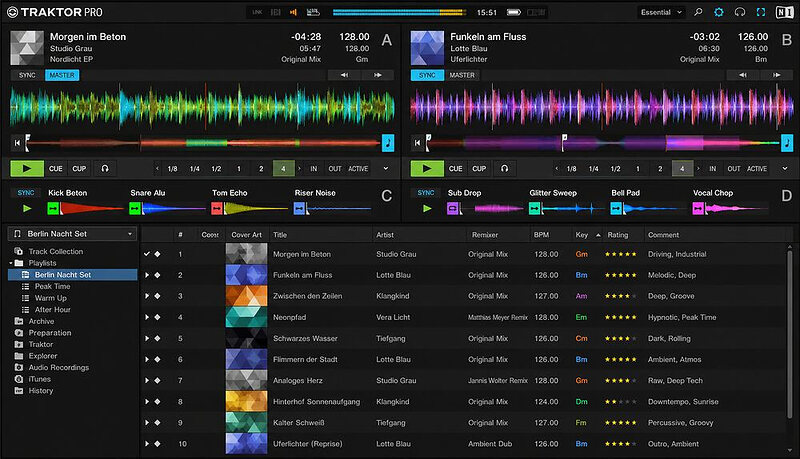Screen dimensions: 800x459
Task: Show larger loop sizes on Deck B
Action: pyautogui.click(x=698, y=168)
